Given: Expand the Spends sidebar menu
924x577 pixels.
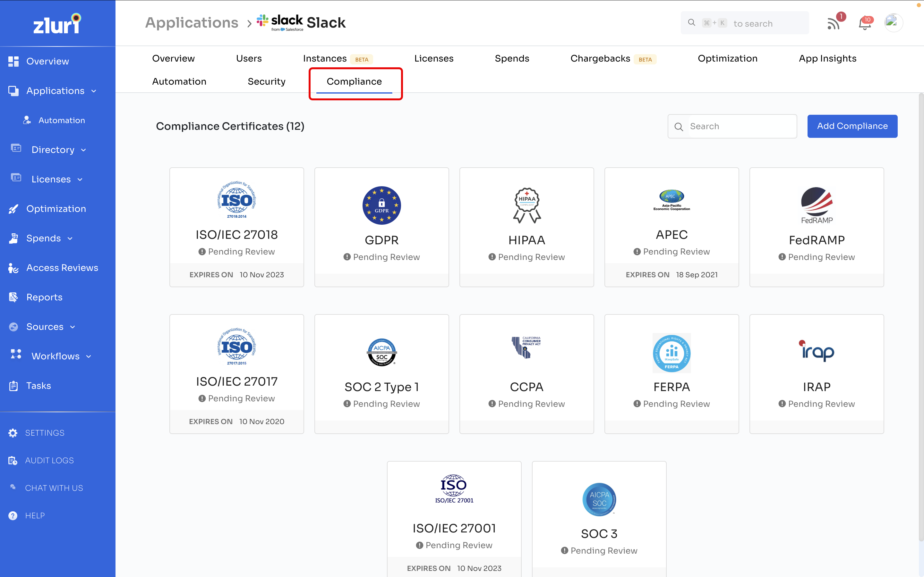Looking at the screenshot, I should [70, 238].
